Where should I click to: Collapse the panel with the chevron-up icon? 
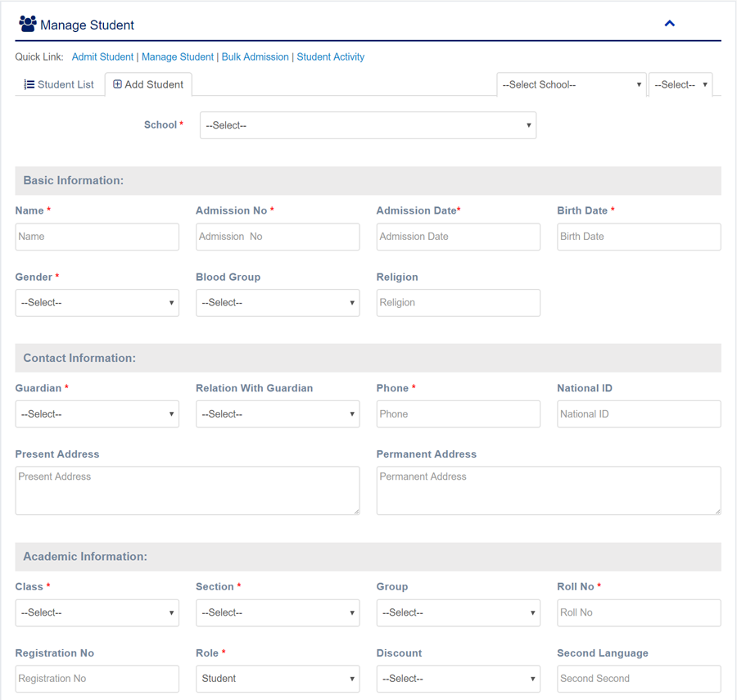669,24
